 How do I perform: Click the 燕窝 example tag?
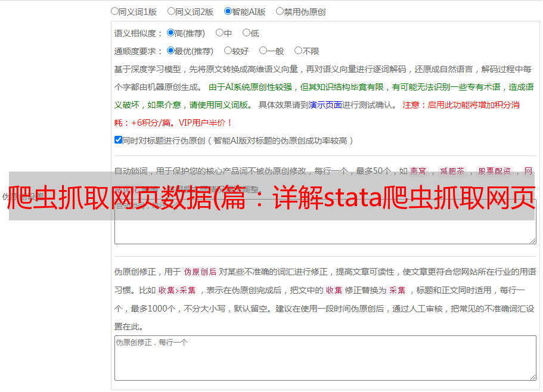point(418,171)
